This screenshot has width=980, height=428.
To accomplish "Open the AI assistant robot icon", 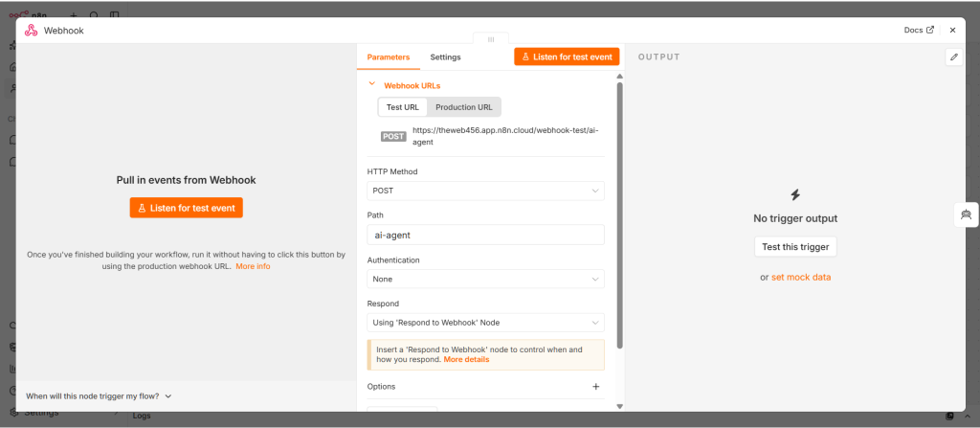I will pos(967,215).
